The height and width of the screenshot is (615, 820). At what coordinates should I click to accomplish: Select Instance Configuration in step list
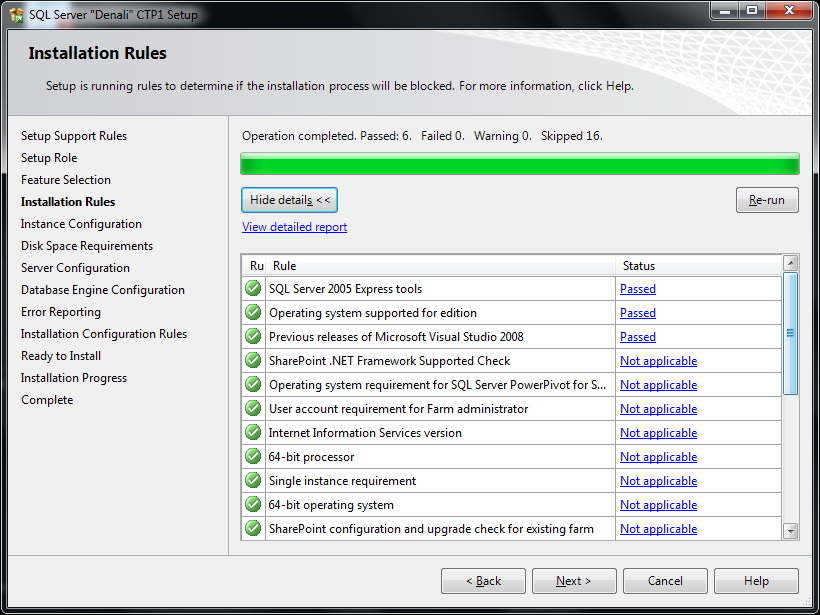(81, 224)
